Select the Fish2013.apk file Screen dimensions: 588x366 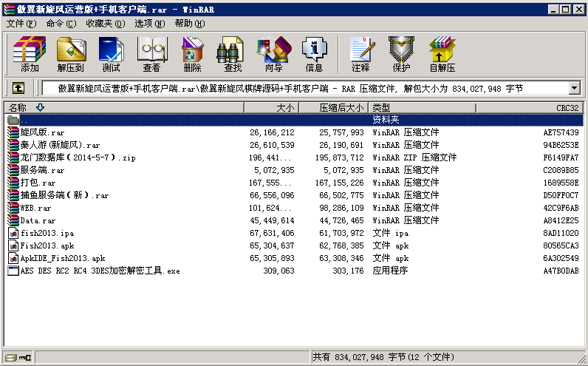(x=47, y=245)
